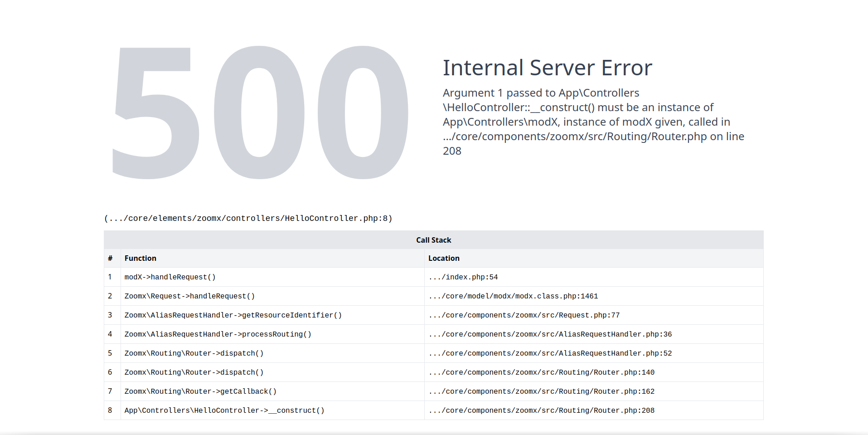Click the large 500 status code
868x435 pixels.
coord(260,112)
